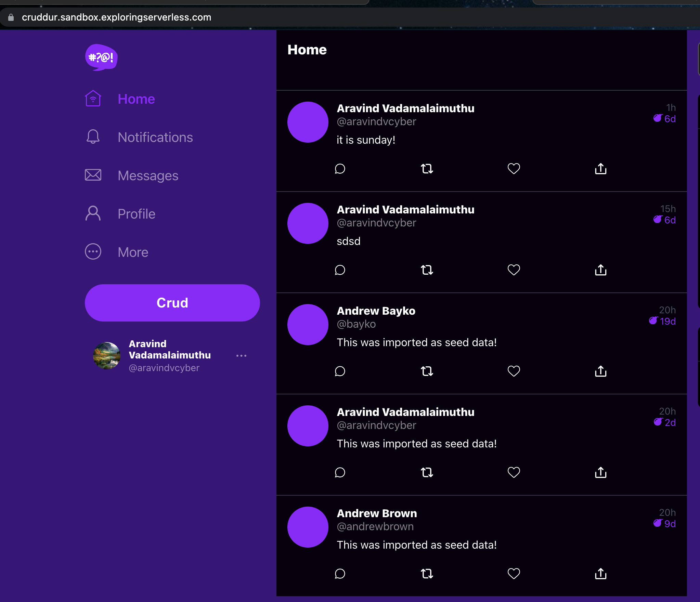This screenshot has width=700, height=602.
Task: Open the @bayko handle link
Action: coord(356,324)
